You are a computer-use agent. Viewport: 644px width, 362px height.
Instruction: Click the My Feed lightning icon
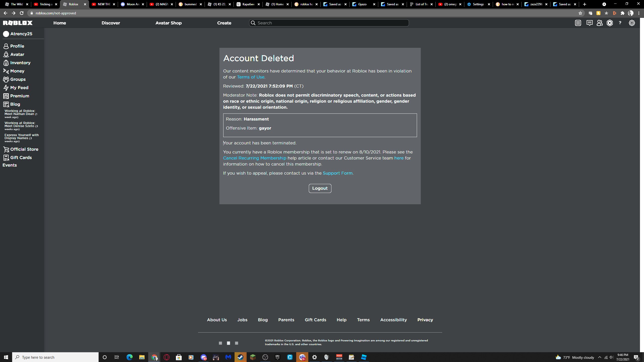pos(6,88)
